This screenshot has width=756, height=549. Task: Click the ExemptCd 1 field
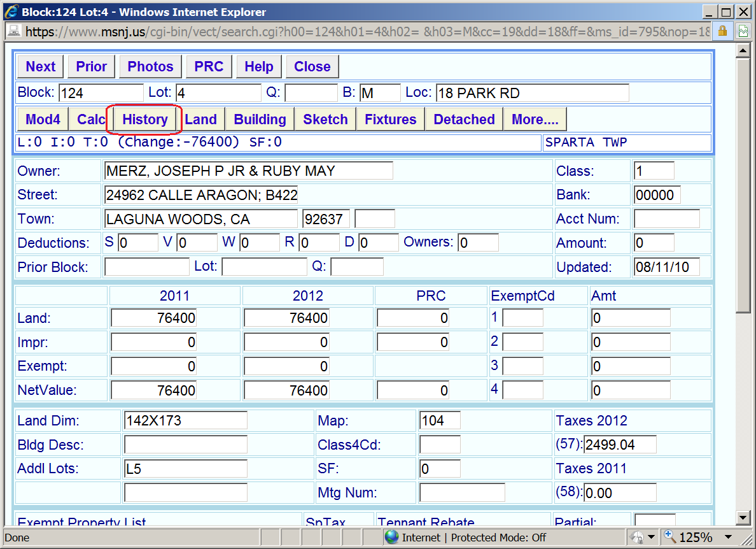(523, 318)
